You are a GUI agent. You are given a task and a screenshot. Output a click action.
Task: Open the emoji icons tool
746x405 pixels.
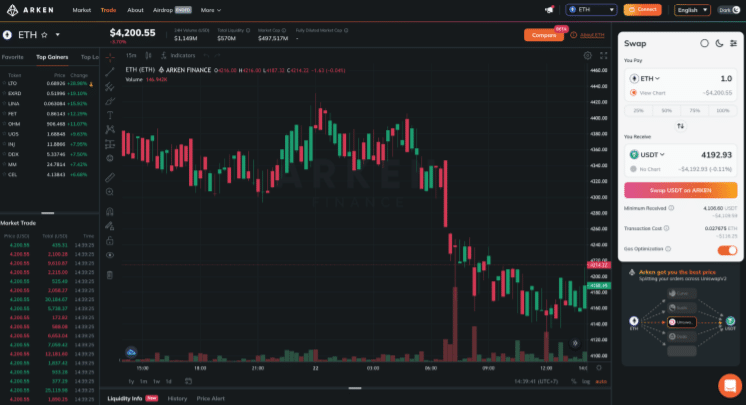point(110,158)
